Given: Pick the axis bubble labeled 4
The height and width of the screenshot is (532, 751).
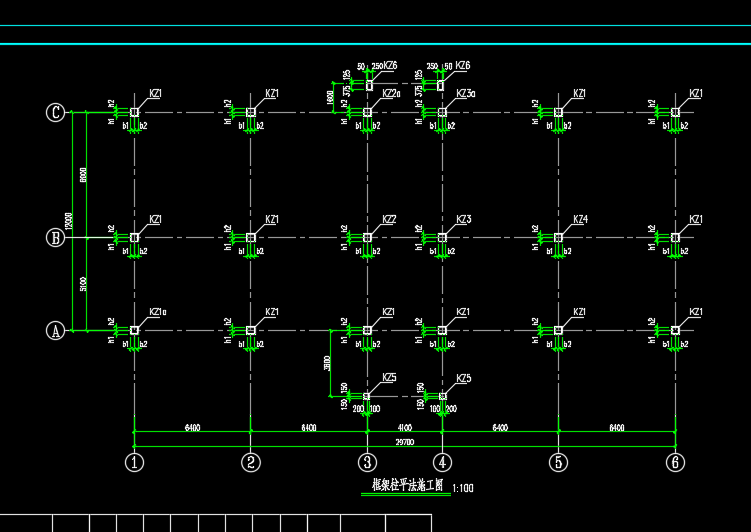Looking at the screenshot, I should [443, 462].
